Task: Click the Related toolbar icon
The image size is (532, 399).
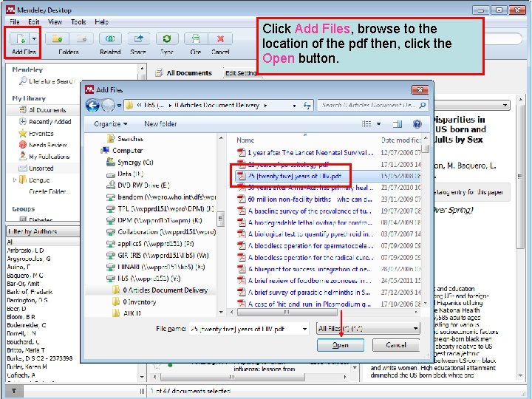Action: pos(110,39)
